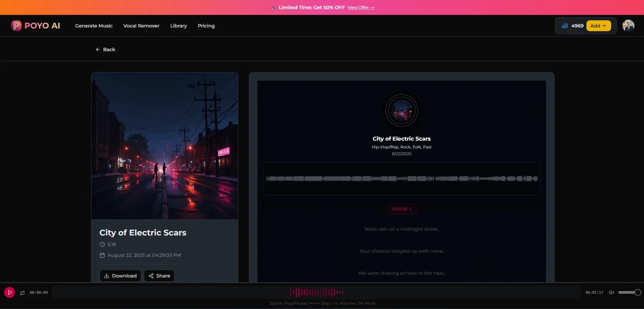Click the Share button under the song
Image resolution: width=644 pixels, height=309 pixels.
pyautogui.click(x=159, y=275)
